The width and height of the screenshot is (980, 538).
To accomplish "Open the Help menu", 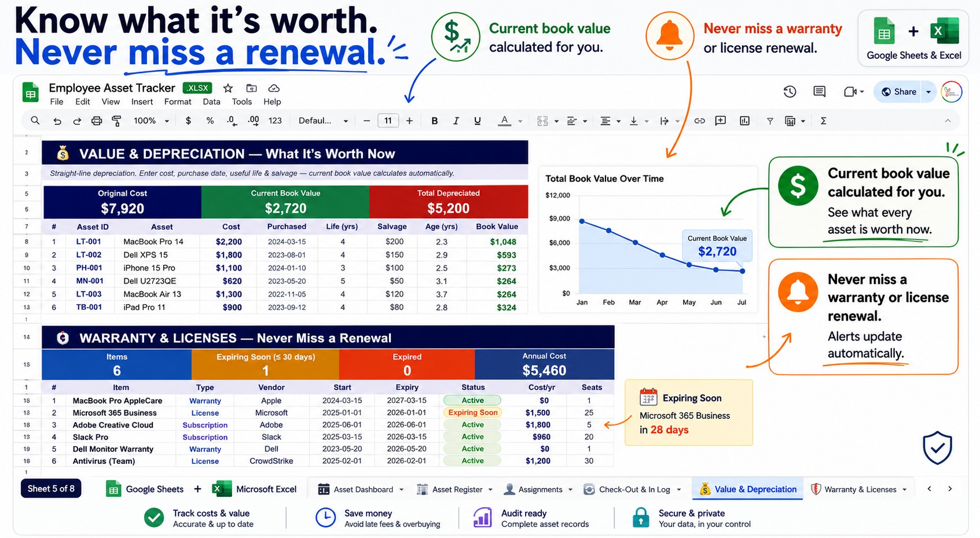I will pos(272,102).
